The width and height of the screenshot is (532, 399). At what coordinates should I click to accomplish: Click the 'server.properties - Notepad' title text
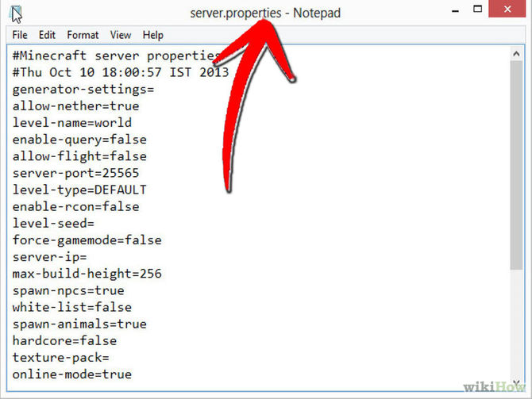pos(265,13)
